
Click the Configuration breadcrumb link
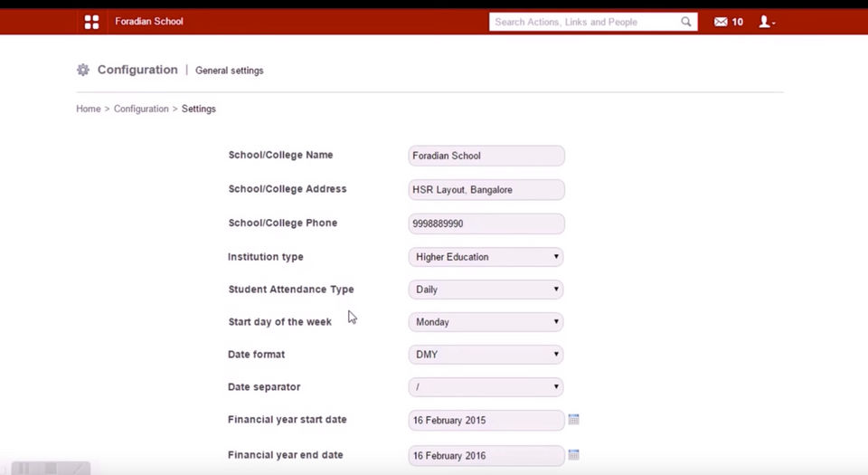141,109
